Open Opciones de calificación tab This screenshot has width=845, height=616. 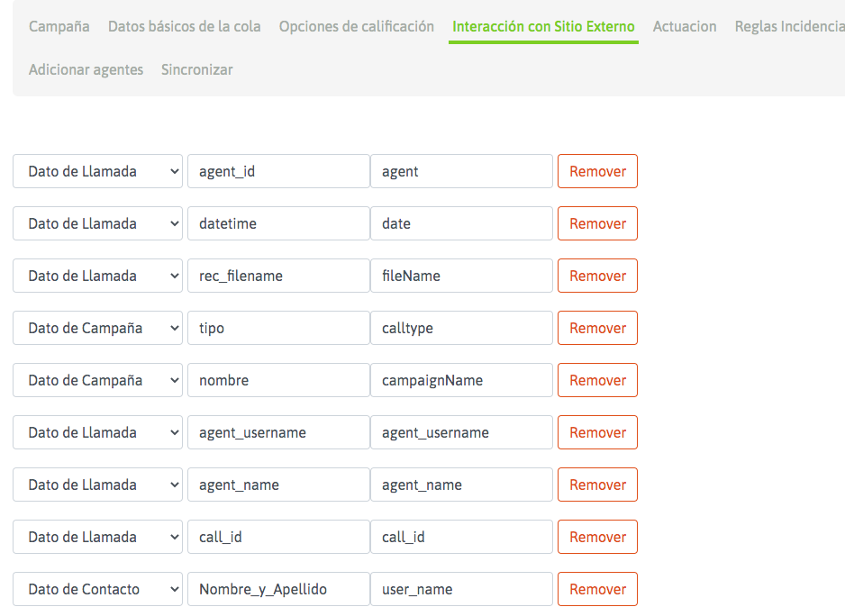[x=356, y=26]
